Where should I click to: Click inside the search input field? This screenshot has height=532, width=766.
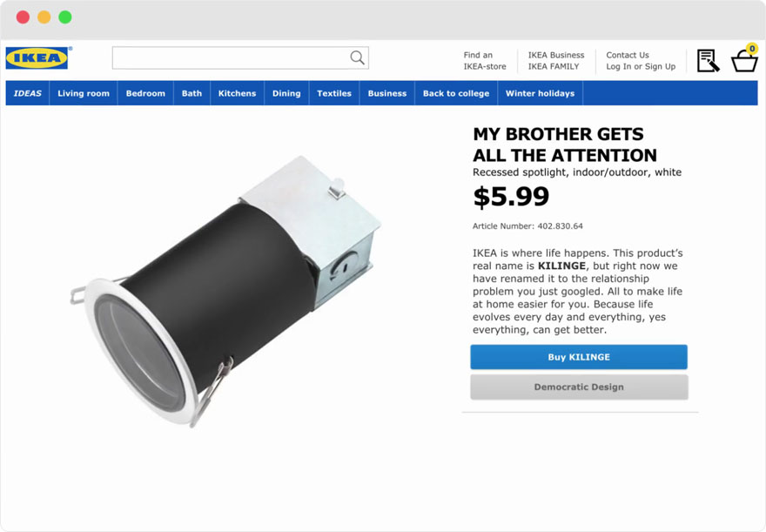(x=231, y=58)
